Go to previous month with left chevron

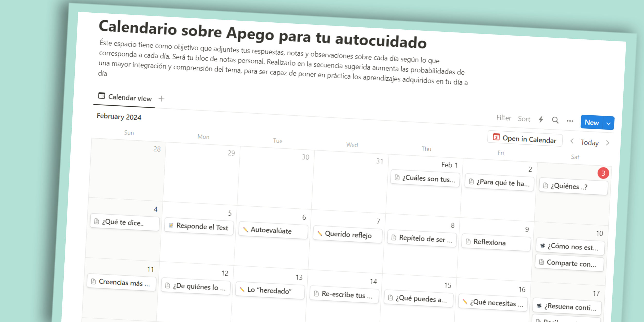(572, 141)
